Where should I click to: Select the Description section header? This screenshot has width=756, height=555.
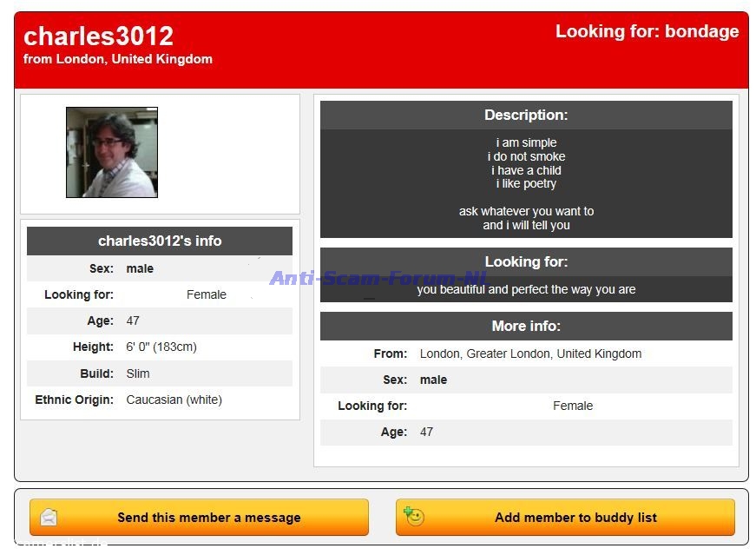(526, 116)
